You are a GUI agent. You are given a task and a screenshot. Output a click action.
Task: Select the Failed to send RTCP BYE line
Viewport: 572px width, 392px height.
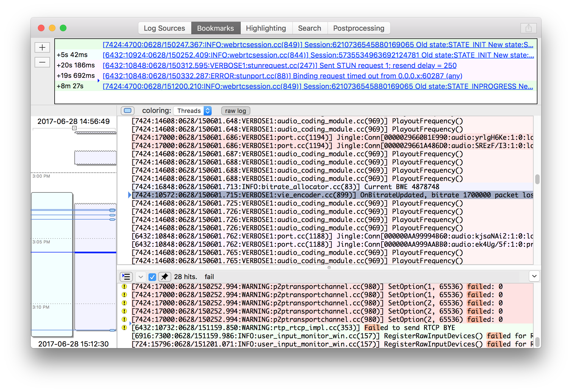click(332, 328)
